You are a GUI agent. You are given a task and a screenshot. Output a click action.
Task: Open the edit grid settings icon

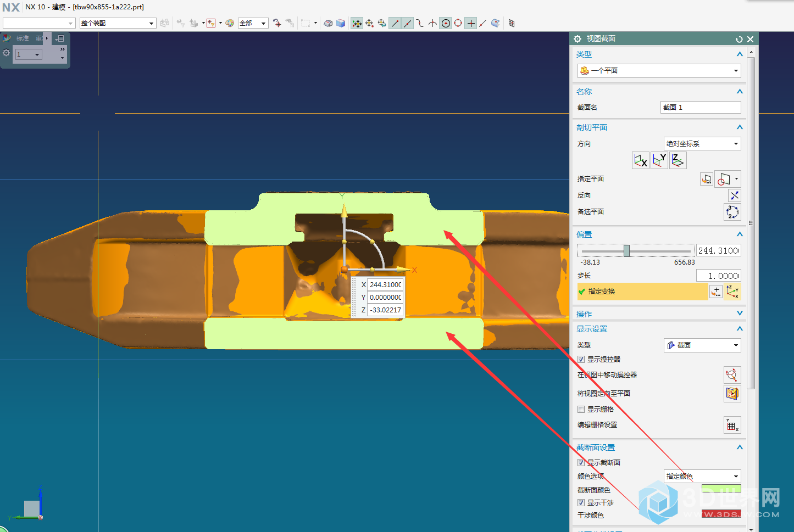(732, 425)
